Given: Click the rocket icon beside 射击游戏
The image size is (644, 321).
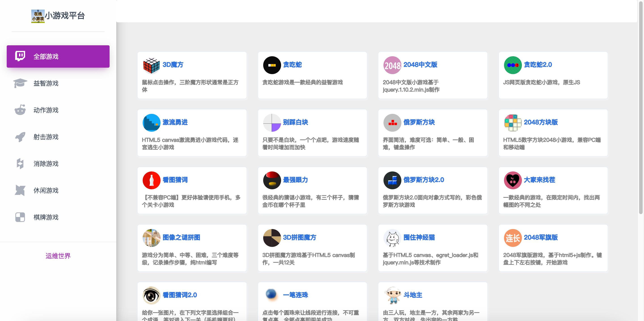Looking at the screenshot, I should (x=20, y=137).
